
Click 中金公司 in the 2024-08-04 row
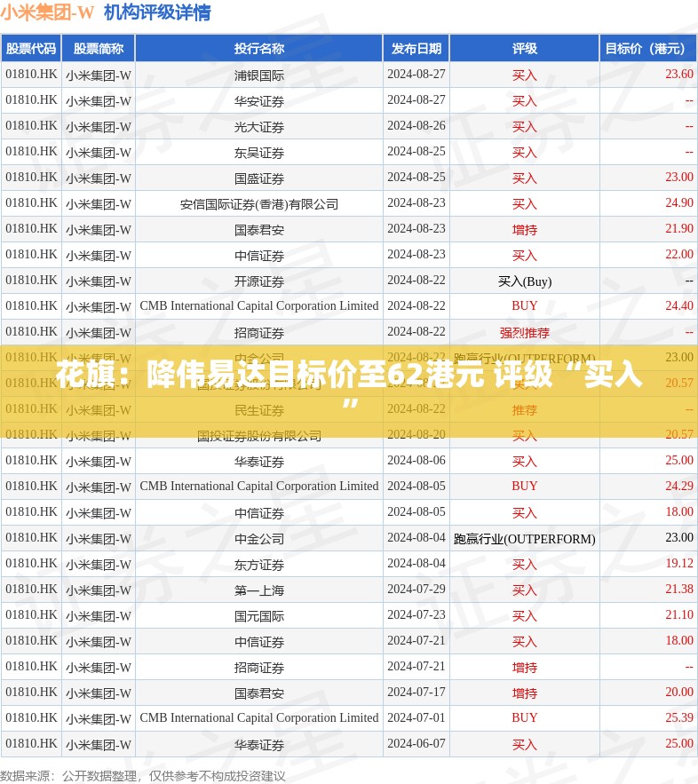click(259, 538)
